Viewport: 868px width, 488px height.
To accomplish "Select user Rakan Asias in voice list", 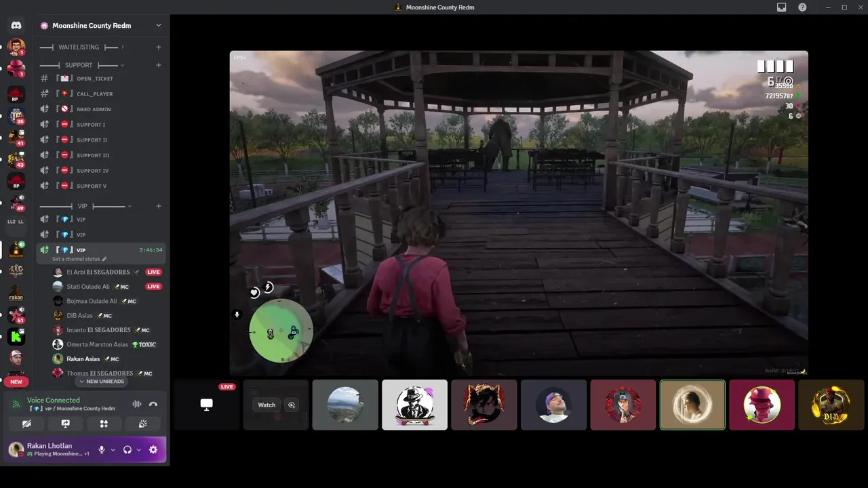I will click(x=108, y=359).
